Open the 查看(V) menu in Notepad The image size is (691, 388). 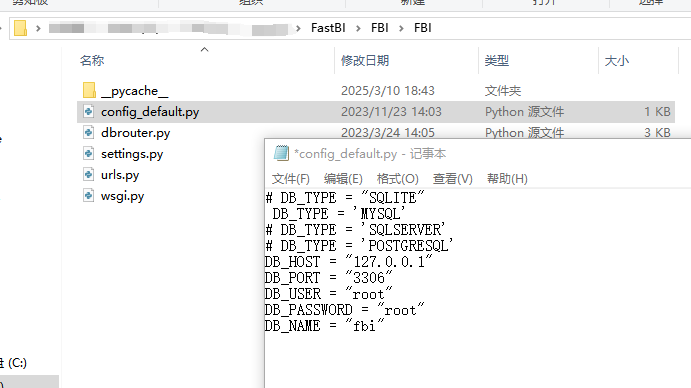(453, 179)
